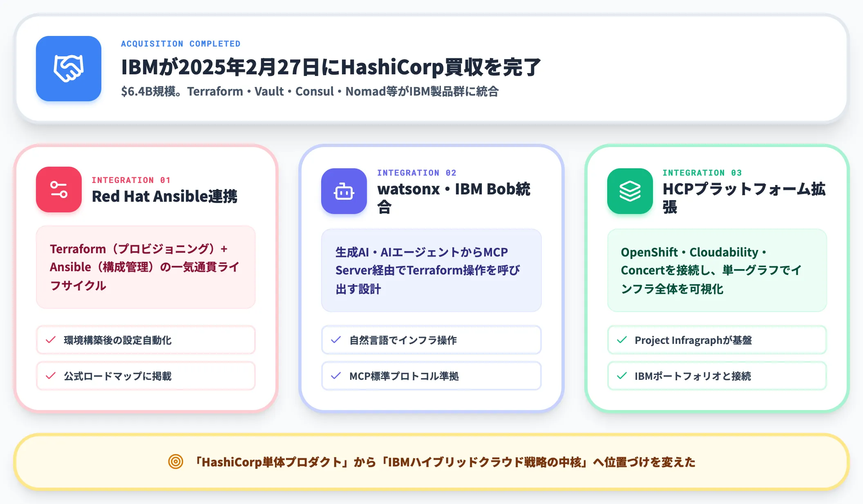
Task: Click the Project Infragraphが基盤 item text
Action: pos(693,340)
